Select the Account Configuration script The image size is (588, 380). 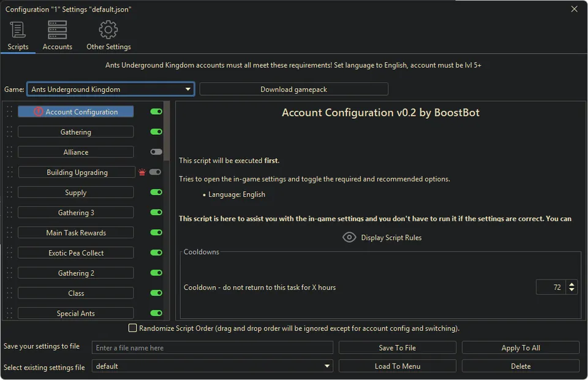(x=76, y=112)
